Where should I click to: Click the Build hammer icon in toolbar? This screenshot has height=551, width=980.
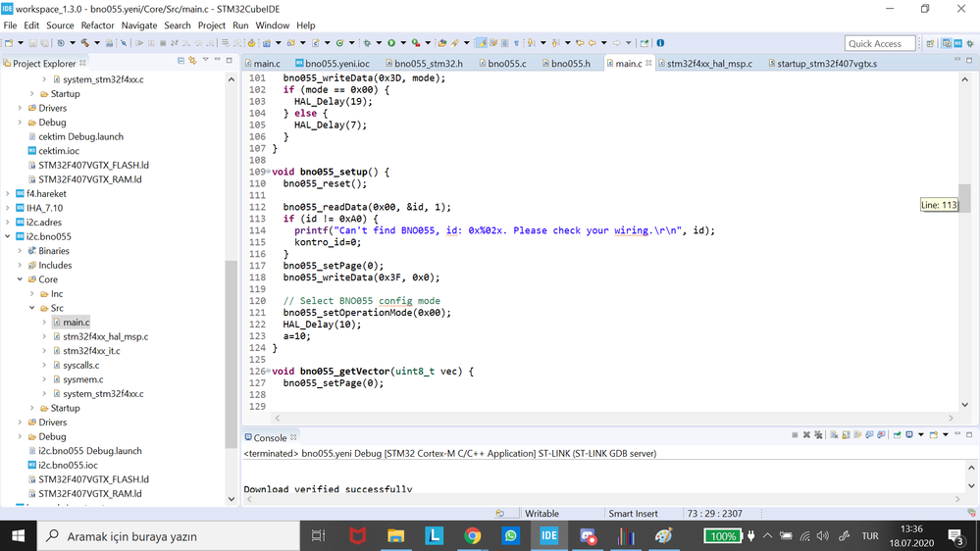[x=85, y=43]
